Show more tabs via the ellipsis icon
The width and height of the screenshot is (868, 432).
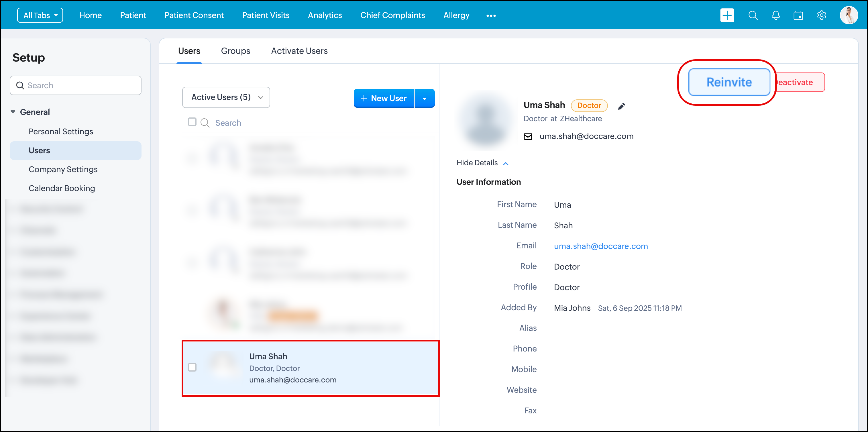click(491, 15)
